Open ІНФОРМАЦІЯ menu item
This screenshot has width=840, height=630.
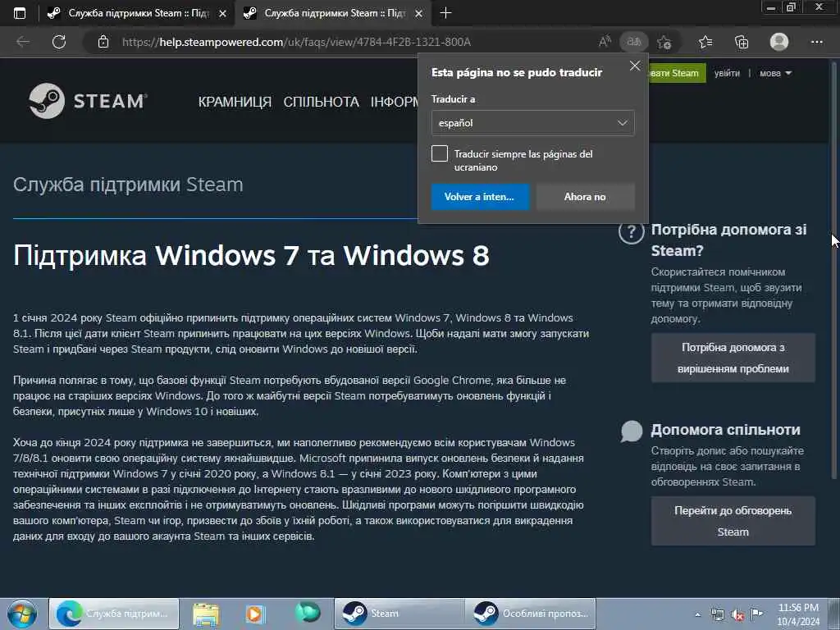point(394,102)
